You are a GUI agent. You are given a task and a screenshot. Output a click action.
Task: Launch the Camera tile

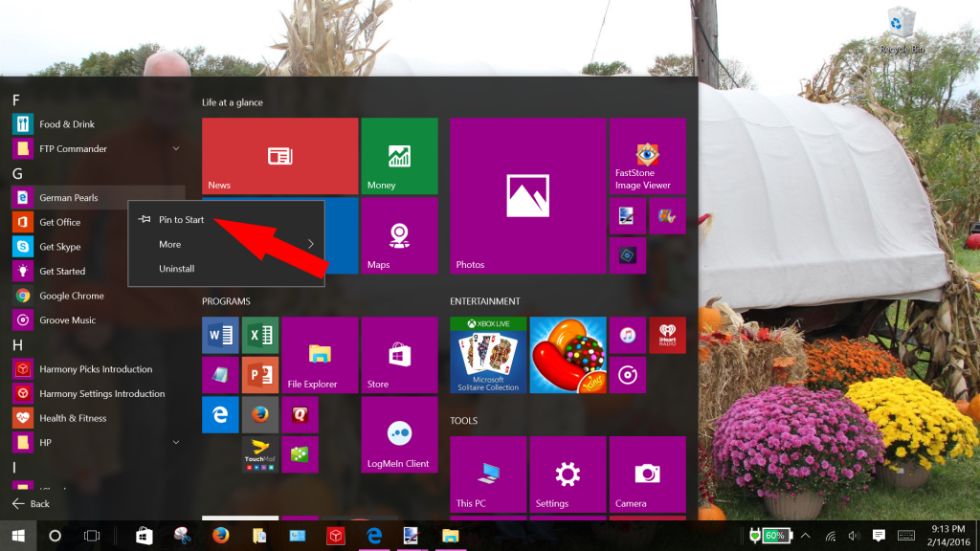648,474
